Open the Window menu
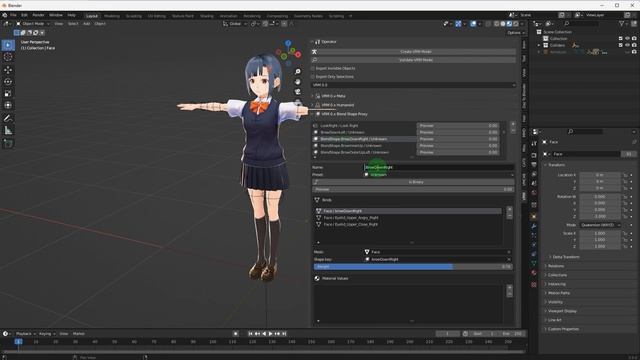 tap(56, 15)
